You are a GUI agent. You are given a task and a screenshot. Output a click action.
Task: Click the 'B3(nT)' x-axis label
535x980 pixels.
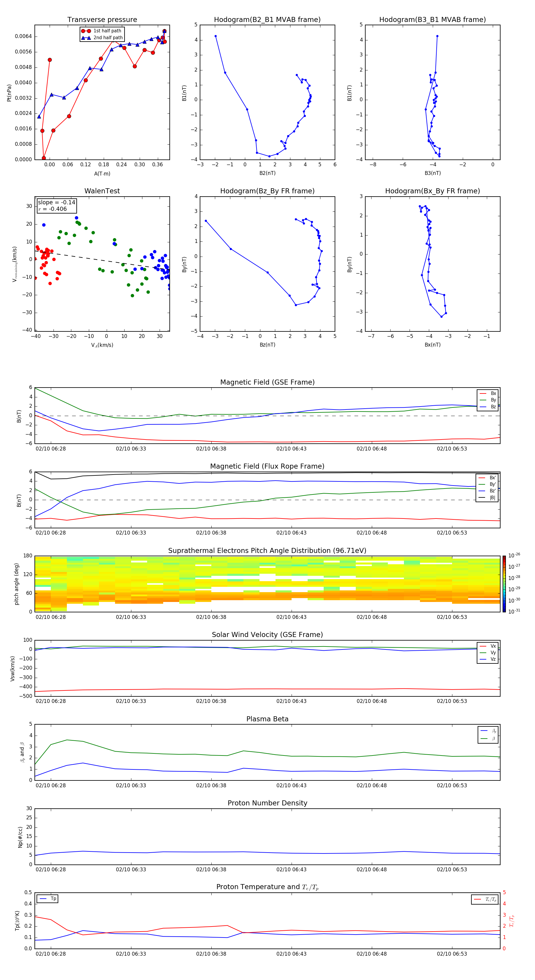click(x=432, y=173)
